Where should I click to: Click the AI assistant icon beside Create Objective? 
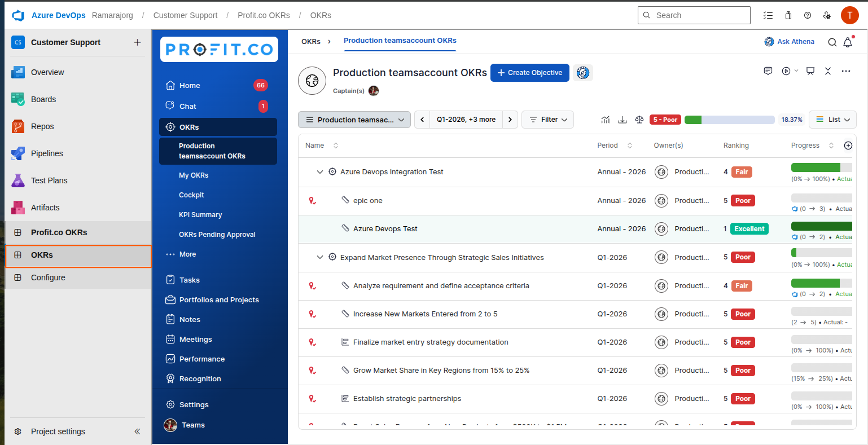click(x=583, y=72)
